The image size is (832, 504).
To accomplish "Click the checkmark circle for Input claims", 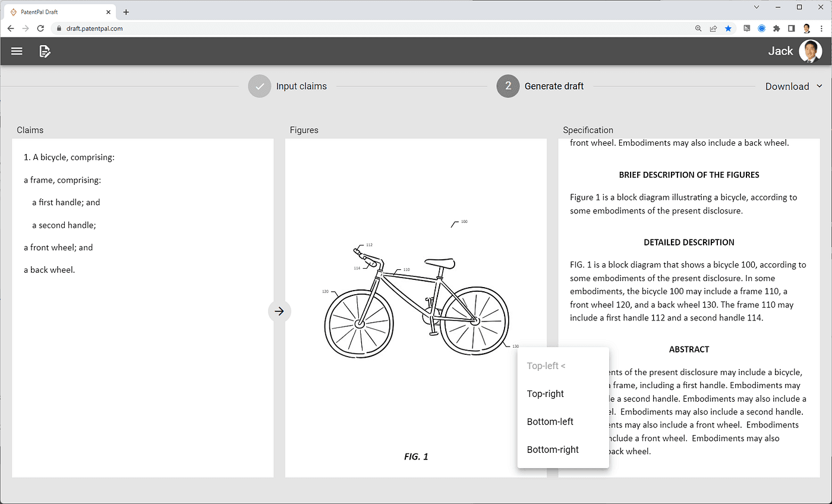I will pyautogui.click(x=259, y=86).
